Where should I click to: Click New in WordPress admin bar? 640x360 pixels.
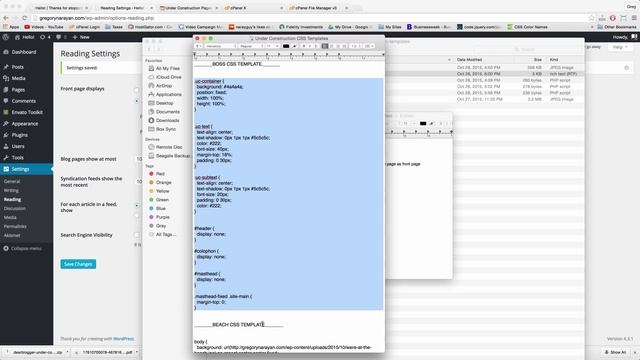[81, 37]
